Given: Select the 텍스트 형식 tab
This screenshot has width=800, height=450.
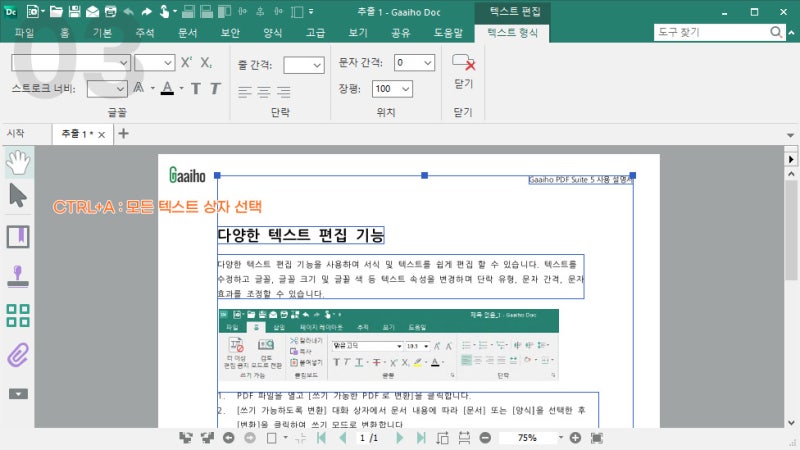Looking at the screenshot, I should point(512,33).
